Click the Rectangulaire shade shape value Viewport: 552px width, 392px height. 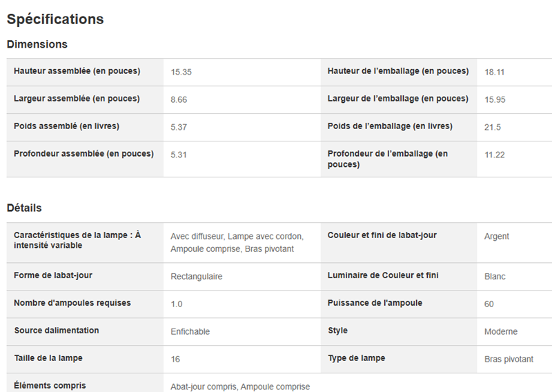coord(197,277)
